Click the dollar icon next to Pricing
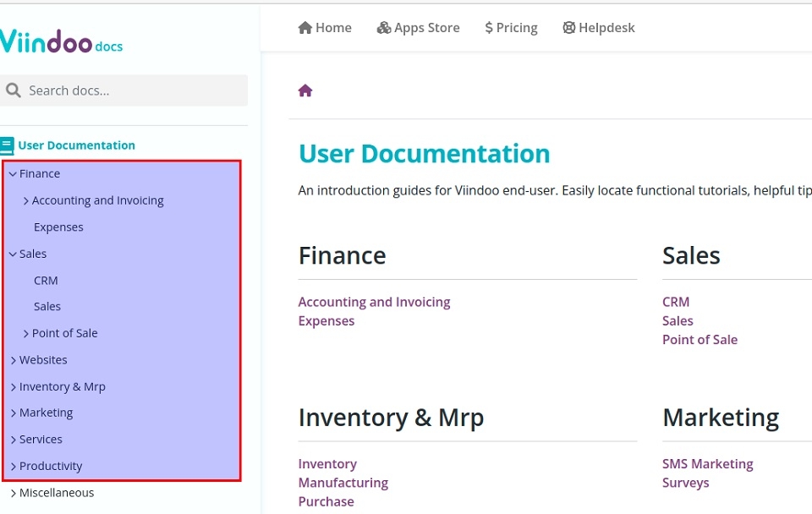This screenshot has height=514, width=812. click(x=489, y=27)
